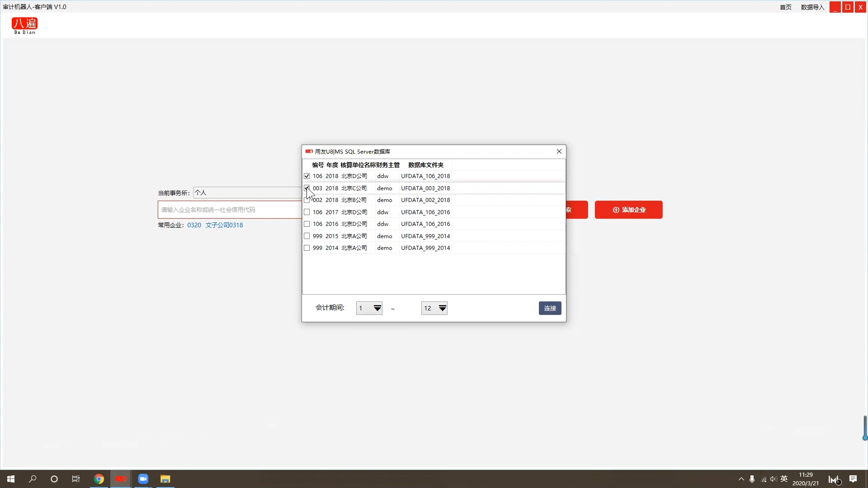Click the 编号 column header
The image size is (868, 488).
click(318, 165)
